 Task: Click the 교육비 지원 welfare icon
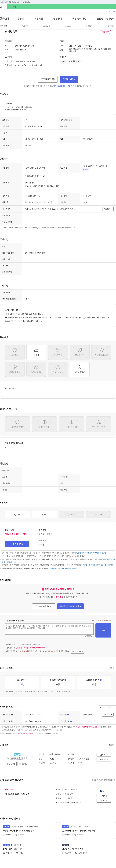point(80,352)
